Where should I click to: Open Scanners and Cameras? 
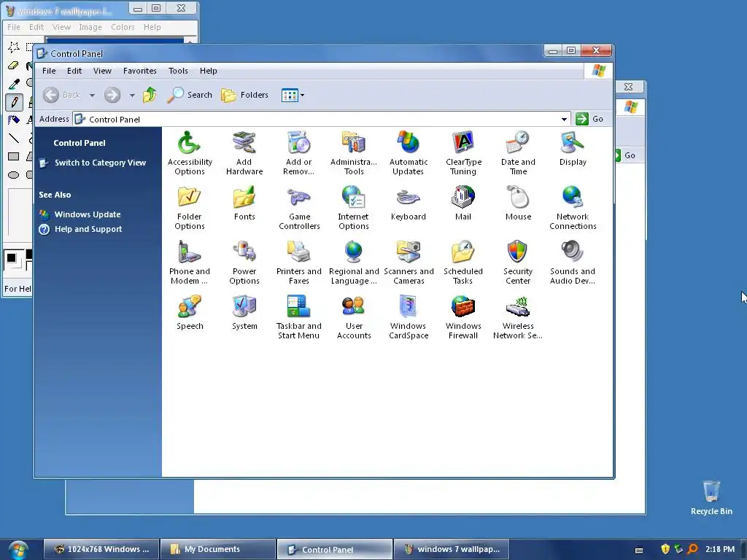tap(409, 262)
